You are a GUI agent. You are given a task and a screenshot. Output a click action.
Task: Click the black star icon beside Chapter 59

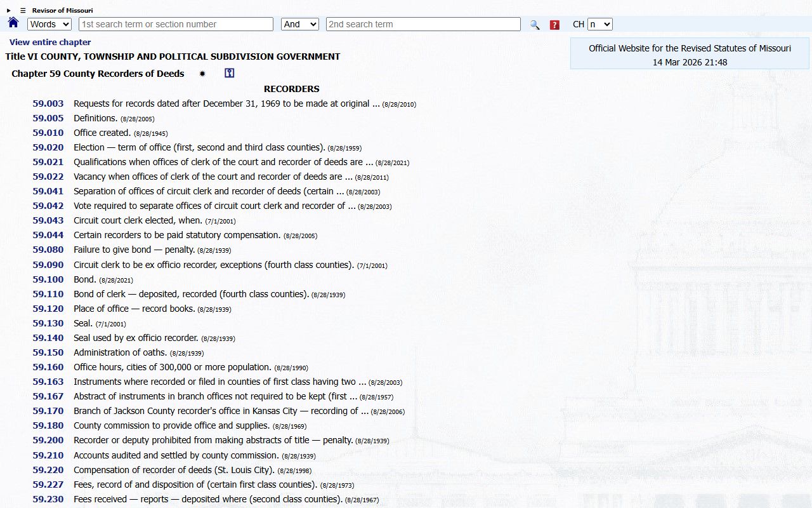[202, 74]
